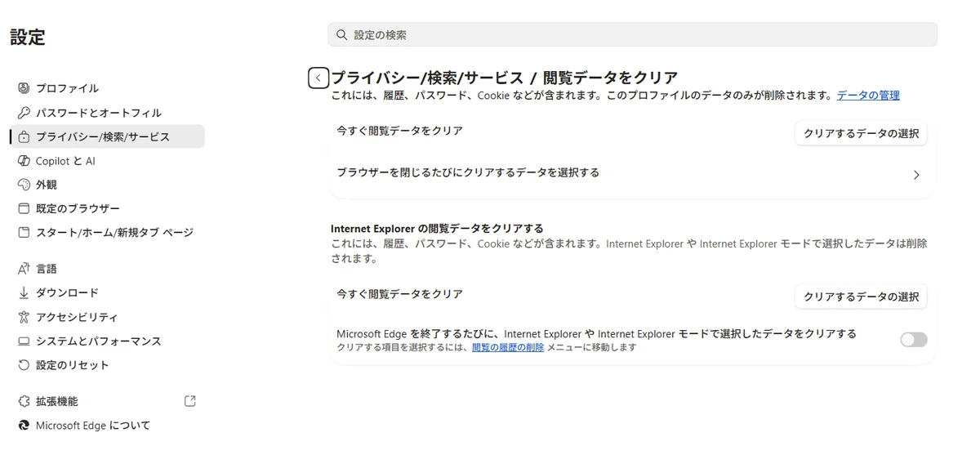Open Microsoft Edge について page
This screenshot has width=980, height=464.
(107, 426)
